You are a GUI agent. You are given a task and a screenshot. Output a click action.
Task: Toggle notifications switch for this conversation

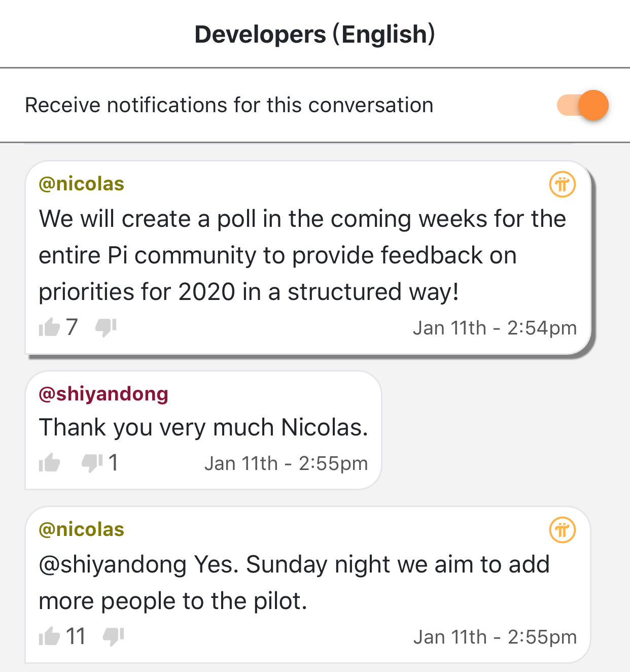[x=582, y=105]
